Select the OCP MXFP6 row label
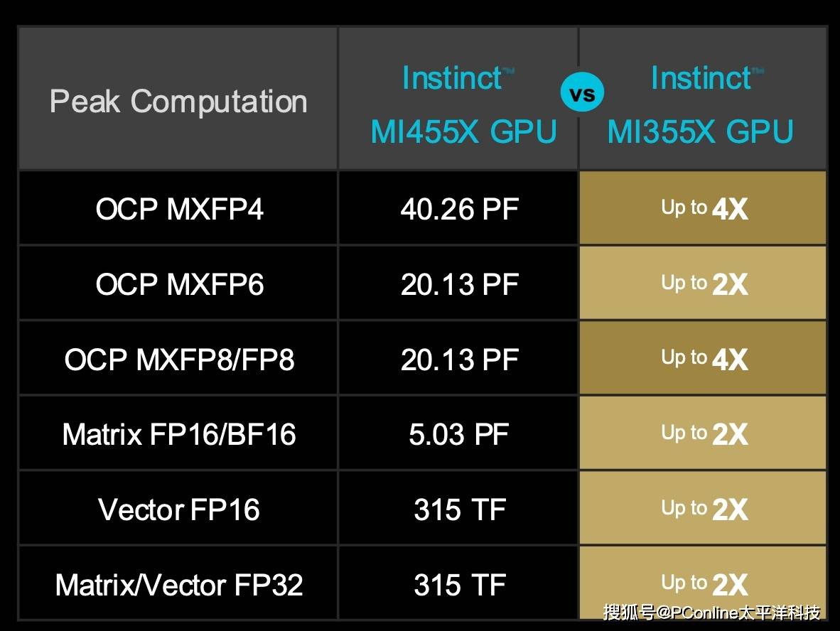 click(178, 284)
